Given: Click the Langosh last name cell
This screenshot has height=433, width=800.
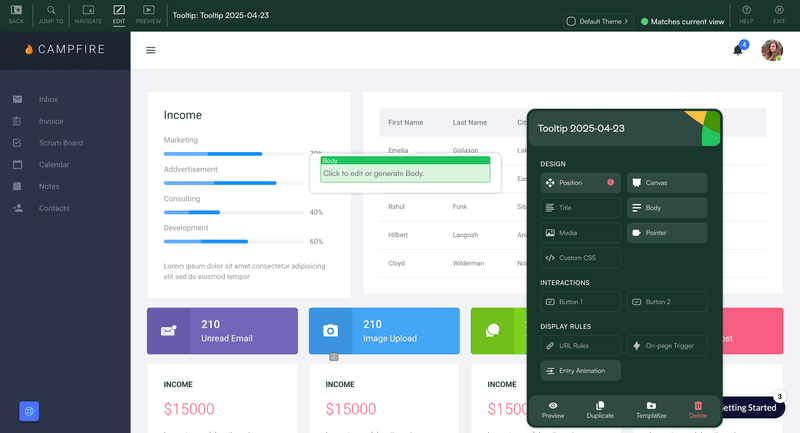Looking at the screenshot, I should tap(465, 235).
